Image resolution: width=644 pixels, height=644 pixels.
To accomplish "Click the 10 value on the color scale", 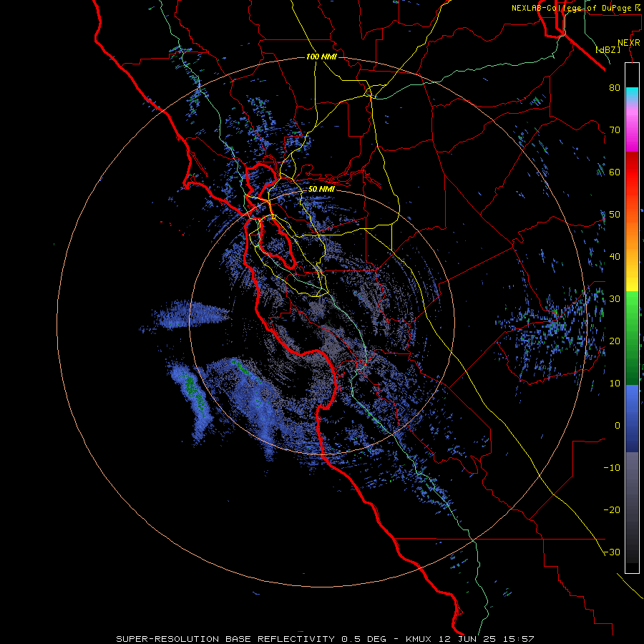I will [615, 384].
